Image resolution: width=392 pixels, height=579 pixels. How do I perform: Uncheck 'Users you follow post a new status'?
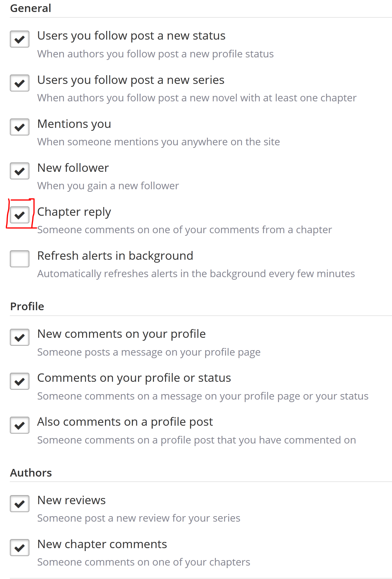tap(20, 39)
